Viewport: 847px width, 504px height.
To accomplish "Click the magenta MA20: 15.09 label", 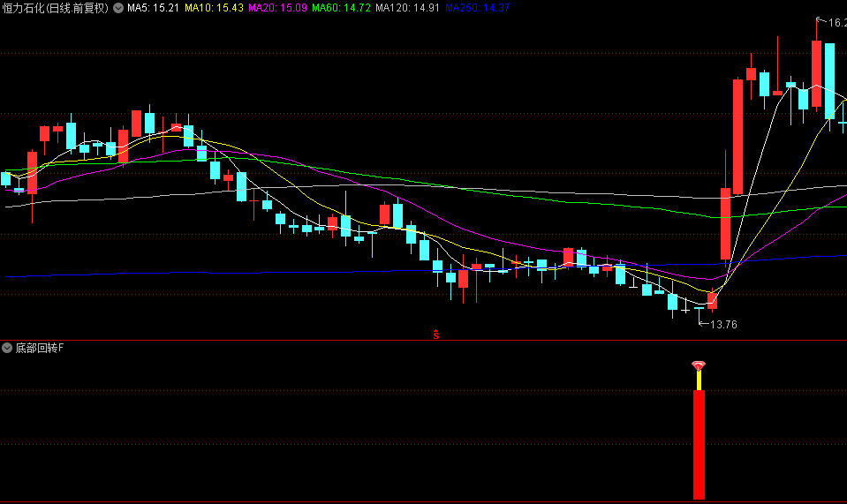I will pyautogui.click(x=277, y=8).
